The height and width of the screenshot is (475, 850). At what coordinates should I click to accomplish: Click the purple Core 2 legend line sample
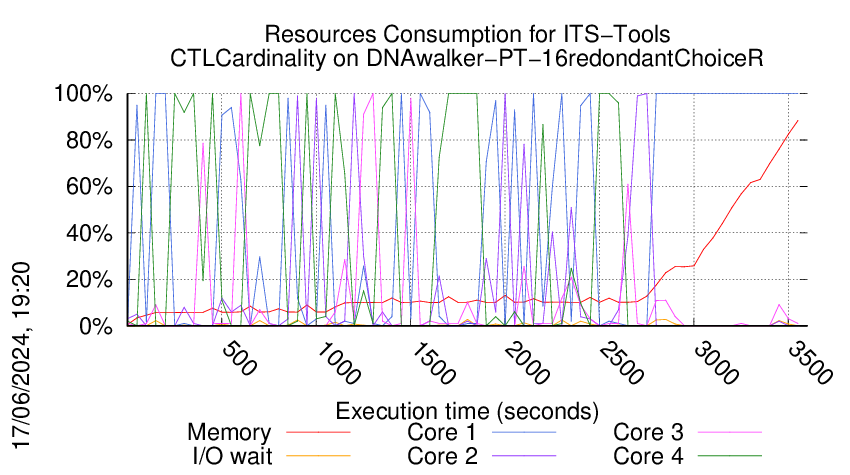[x=524, y=456]
